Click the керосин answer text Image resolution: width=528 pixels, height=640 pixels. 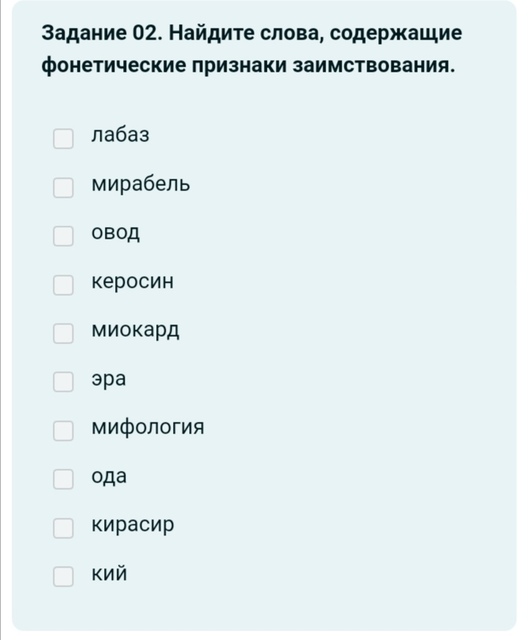133,281
